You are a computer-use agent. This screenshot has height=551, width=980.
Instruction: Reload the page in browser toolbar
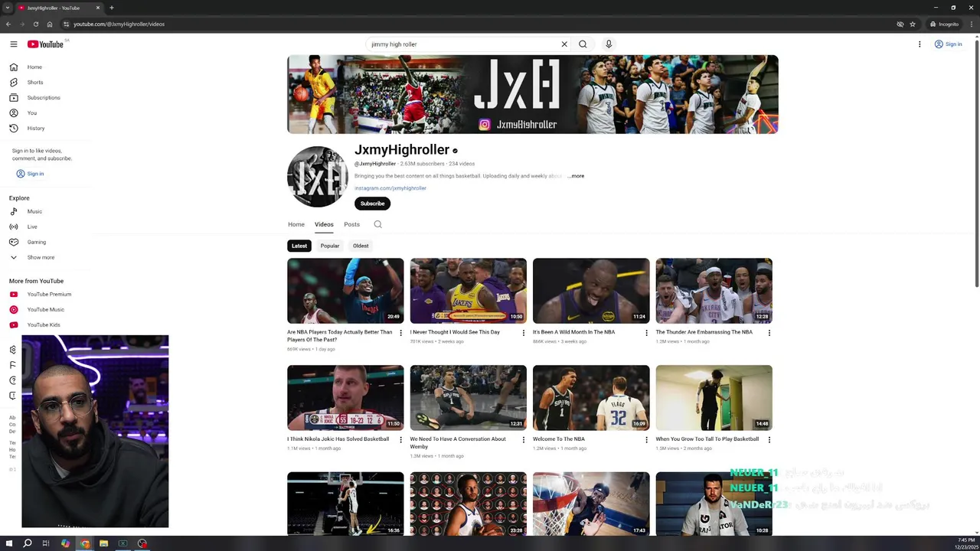(35, 24)
